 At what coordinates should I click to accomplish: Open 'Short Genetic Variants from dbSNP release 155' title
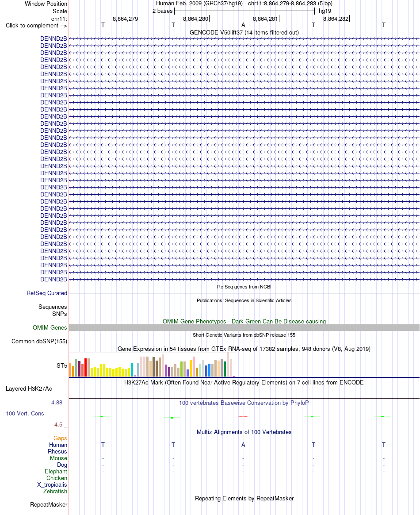244,335
